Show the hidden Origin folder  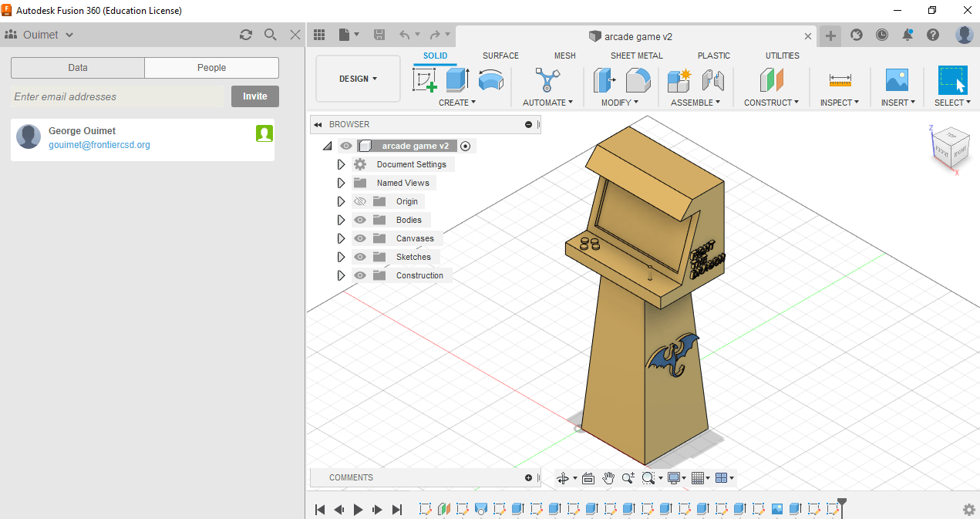pos(360,201)
